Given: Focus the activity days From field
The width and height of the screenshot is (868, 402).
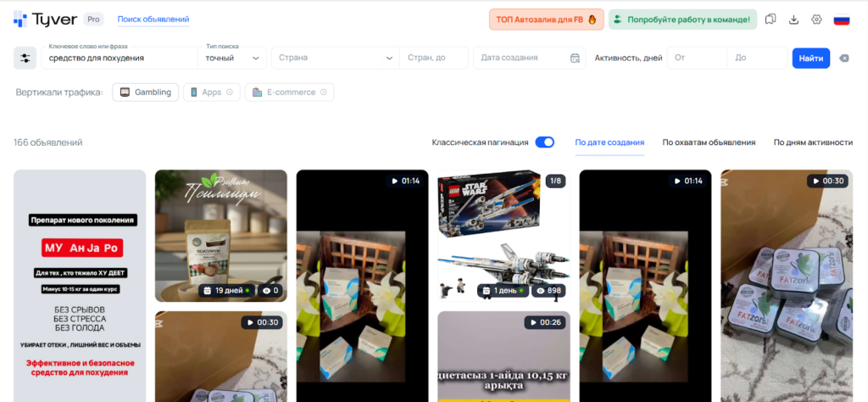Looking at the screenshot, I should 697,59.
